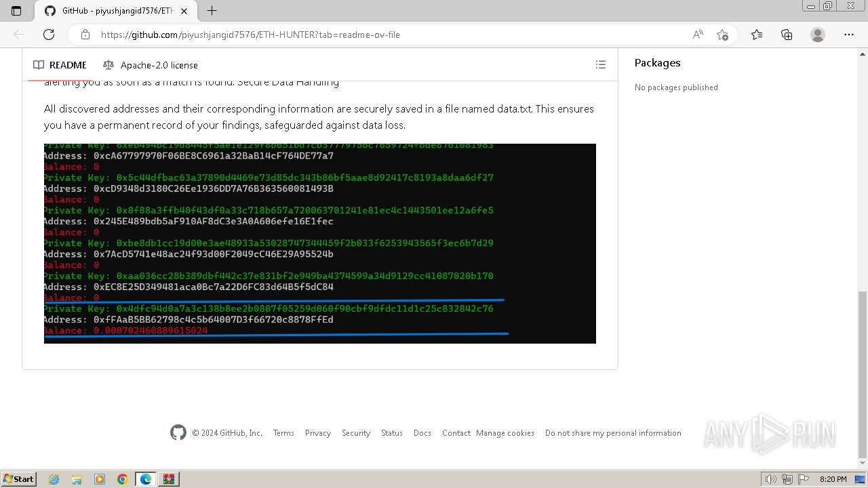Click the address bar URL

click(x=250, y=35)
